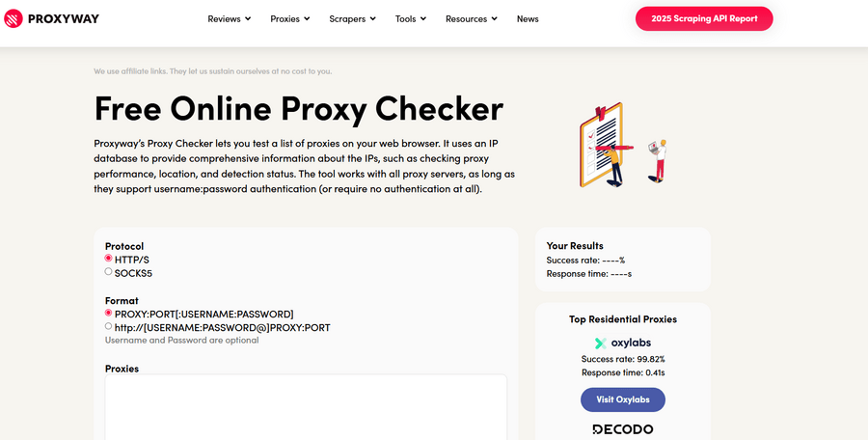The height and width of the screenshot is (440, 868).
Task: Click the Free Online Proxy Checker heading
Action: [x=299, y=109]
